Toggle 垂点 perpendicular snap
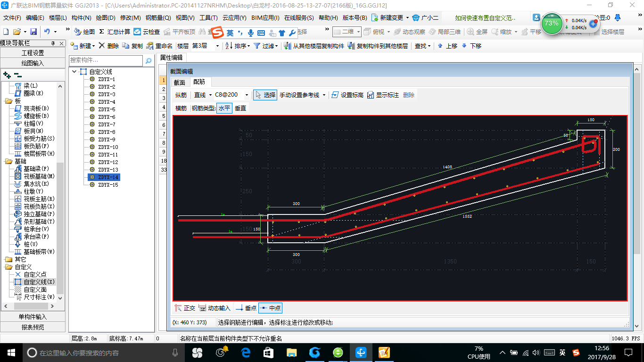This screenshot has width=644, height=362. [x=246, y=308]
